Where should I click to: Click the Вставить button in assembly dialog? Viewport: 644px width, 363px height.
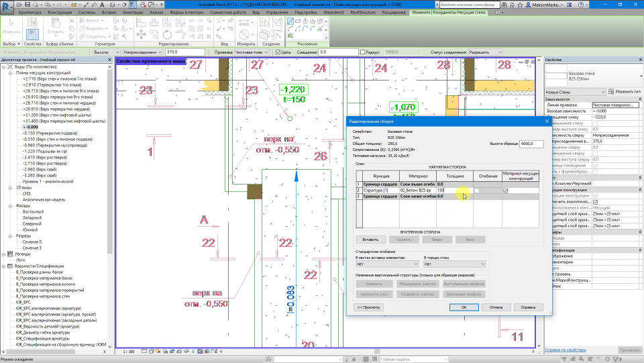(370, 240)
